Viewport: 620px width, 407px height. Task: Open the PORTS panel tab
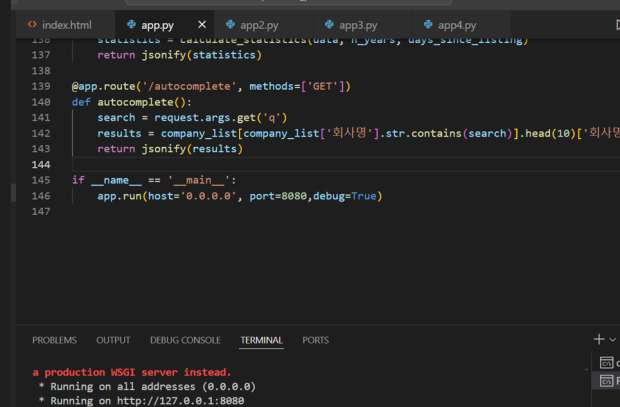pyautogui.click(x=316, y=340)
